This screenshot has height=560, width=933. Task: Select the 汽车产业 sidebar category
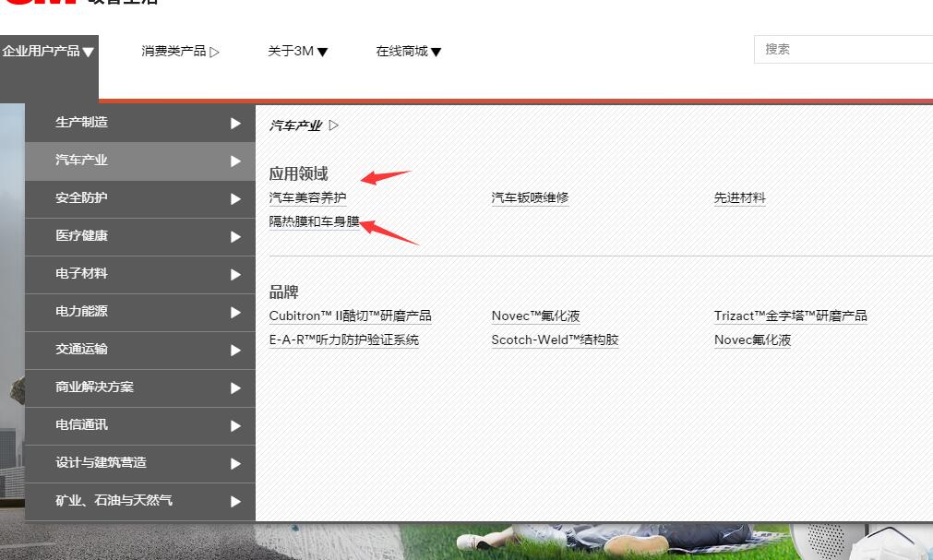click(x=140, y=161)
